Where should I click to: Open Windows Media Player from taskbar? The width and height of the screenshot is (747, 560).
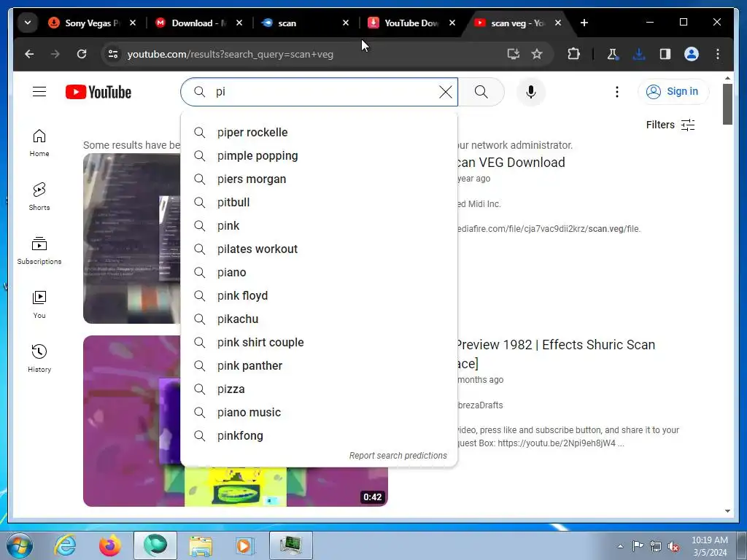coord(246,545)
